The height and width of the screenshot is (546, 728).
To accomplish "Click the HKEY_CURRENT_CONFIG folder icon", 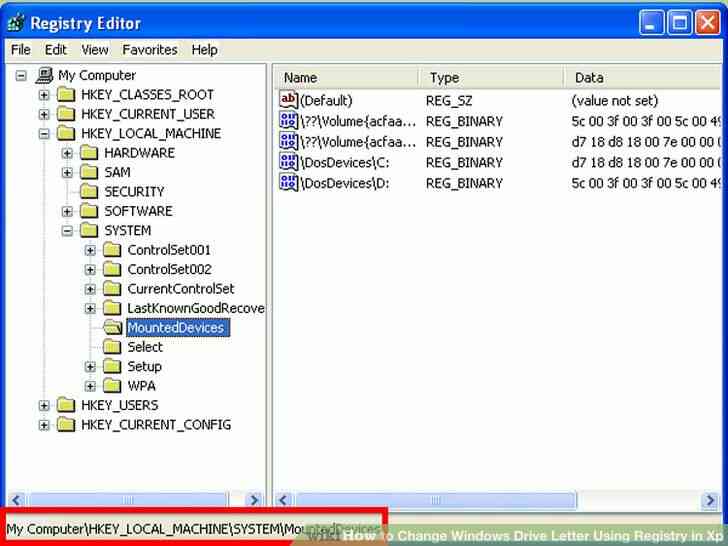I will pos(66,425).
